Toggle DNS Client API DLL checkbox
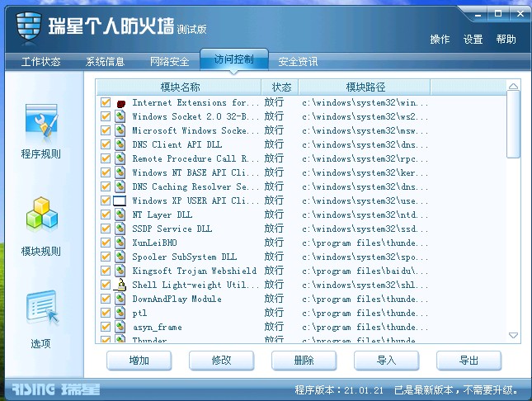This screenshot has width=532, height=401. tap(106, 144)
